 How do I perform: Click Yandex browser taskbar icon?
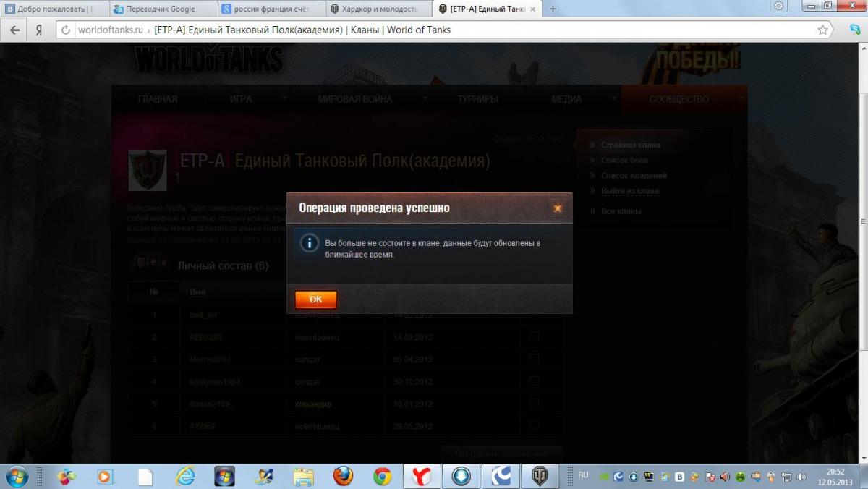pyautogui.click(x=422, y=476)
